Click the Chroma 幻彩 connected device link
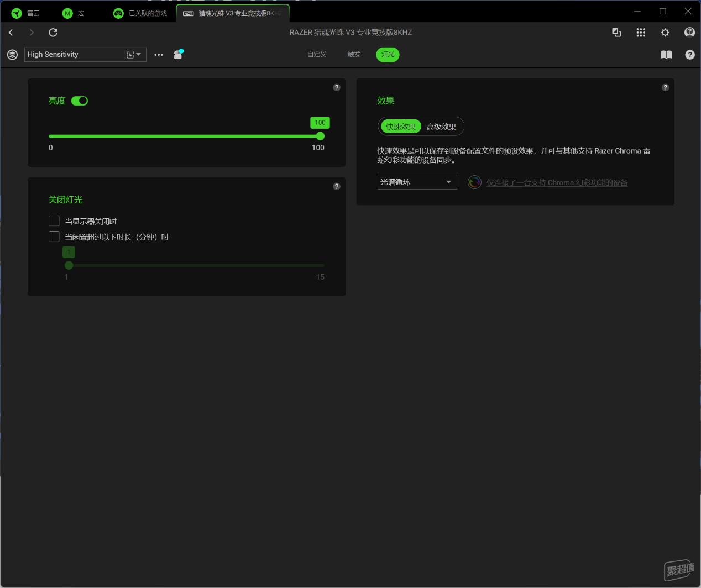The width and height of the screenshot is (701, 588). 557,182
